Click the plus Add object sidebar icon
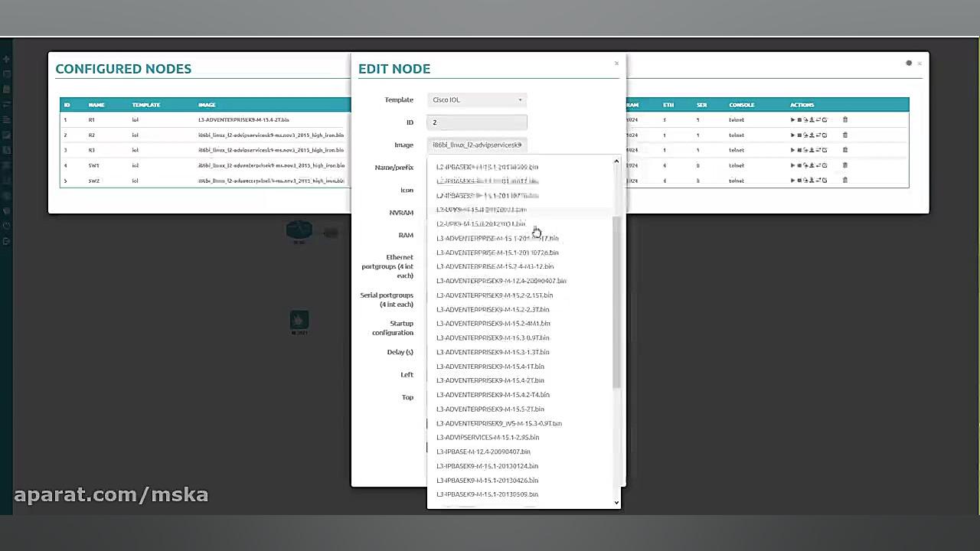The width and height of the screenshot is (980, 551). pyautogui.click(x=6, y=59)
